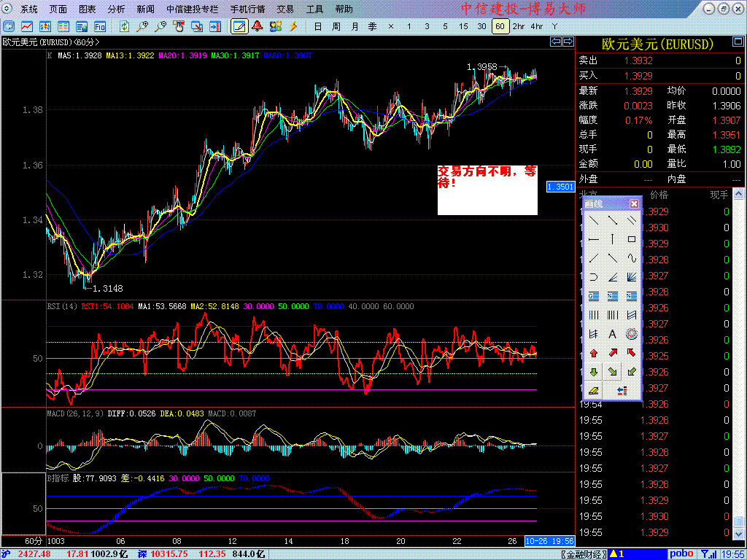Viewport: 747px width, 560px height.
Task: Switch chart to 4hr period
Action: 537,26
